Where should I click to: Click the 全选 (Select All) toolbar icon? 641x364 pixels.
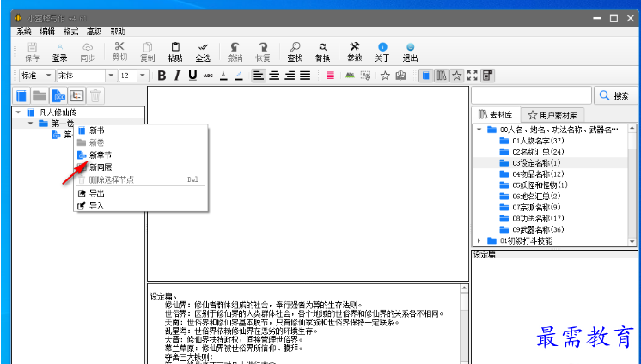[203, 52]
